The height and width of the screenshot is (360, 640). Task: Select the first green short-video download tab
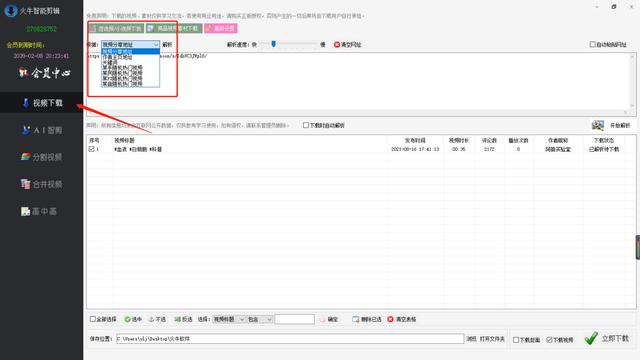[116, 28]
